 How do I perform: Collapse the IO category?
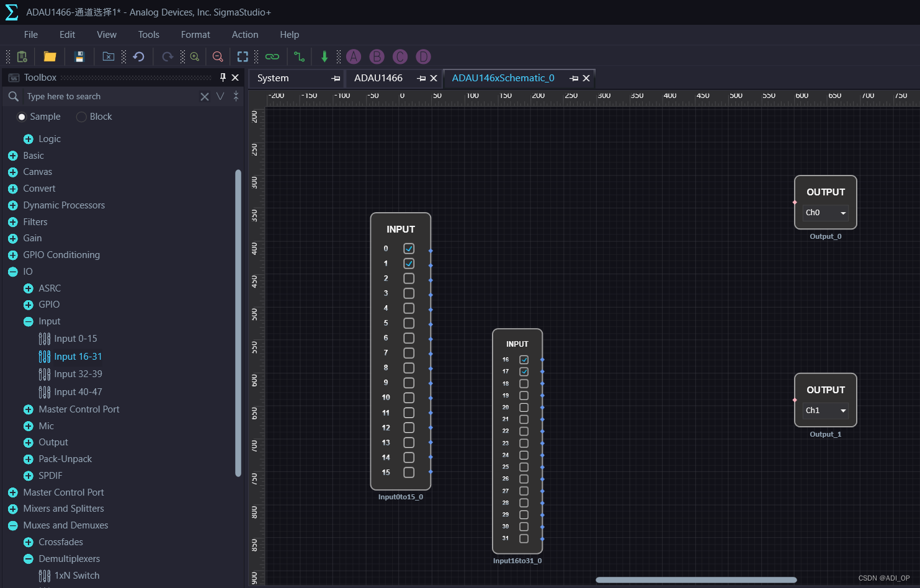coord(13,272)
